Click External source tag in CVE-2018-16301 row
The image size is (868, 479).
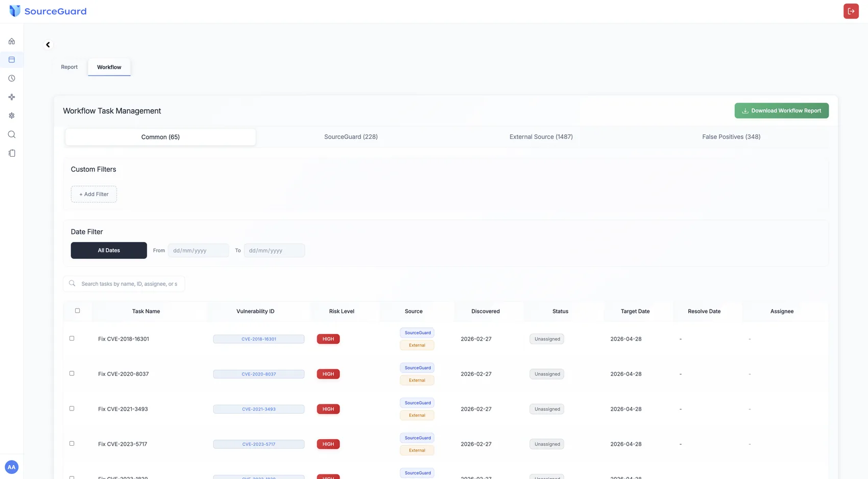[x=417, y=345]
